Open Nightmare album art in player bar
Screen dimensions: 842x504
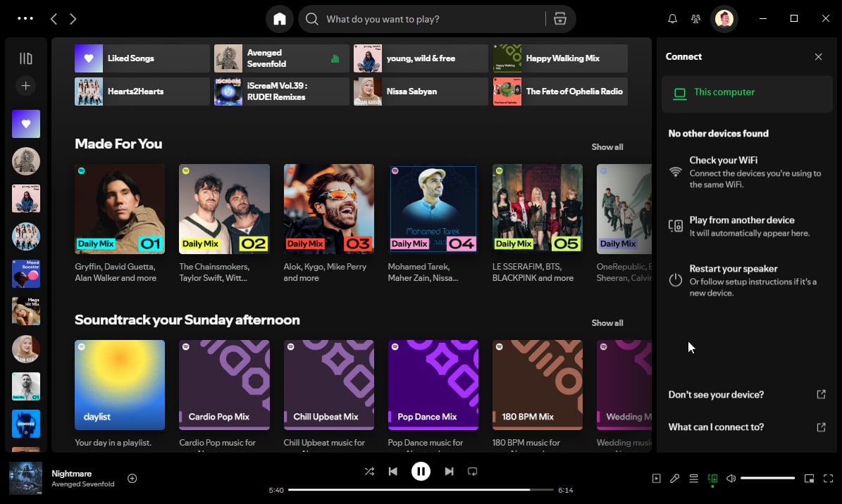click(x=26, y=478)
